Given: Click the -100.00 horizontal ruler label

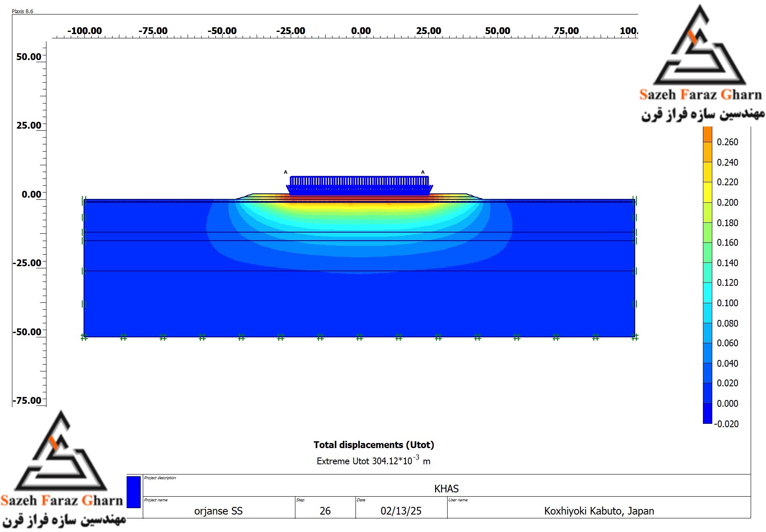Looking at the screenshot, I should pos(84,31).
